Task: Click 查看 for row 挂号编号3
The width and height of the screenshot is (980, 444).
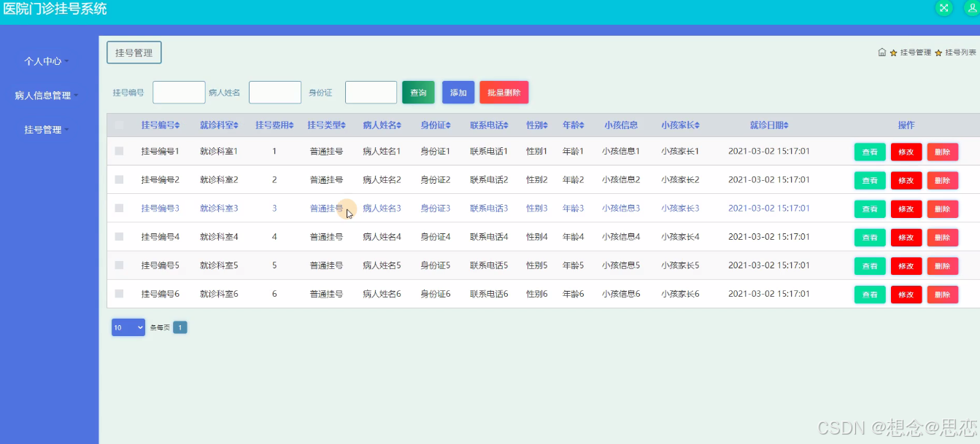Action: click(x=870, y=209)
